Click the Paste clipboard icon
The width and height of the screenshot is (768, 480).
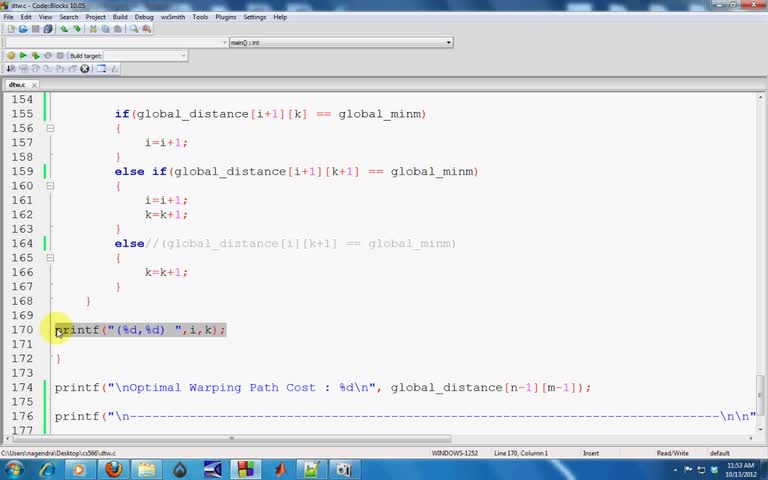pos(118,29)
